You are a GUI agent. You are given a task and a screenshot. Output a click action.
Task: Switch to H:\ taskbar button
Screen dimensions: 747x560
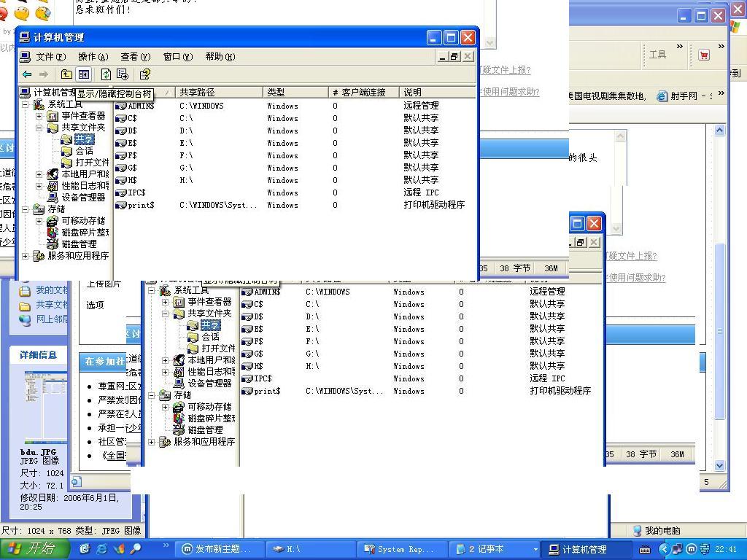[x=311, y=549]
